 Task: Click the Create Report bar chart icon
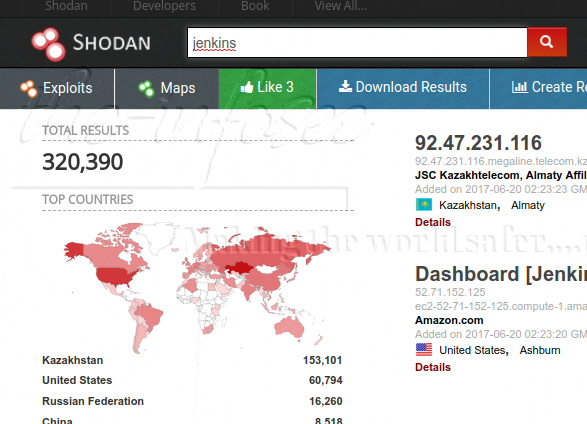(x=519, y=87)
